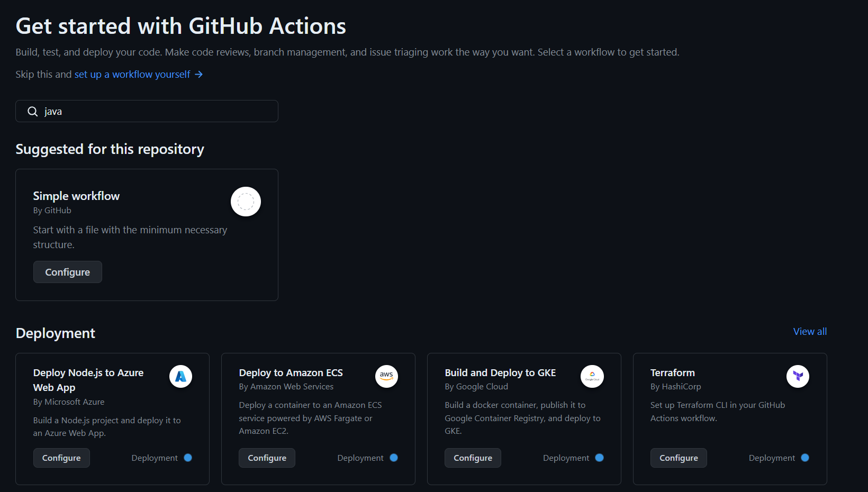Click 'Get started with GitHub Actions' heading
Viewport: 868px width, 492px height.
181,26
